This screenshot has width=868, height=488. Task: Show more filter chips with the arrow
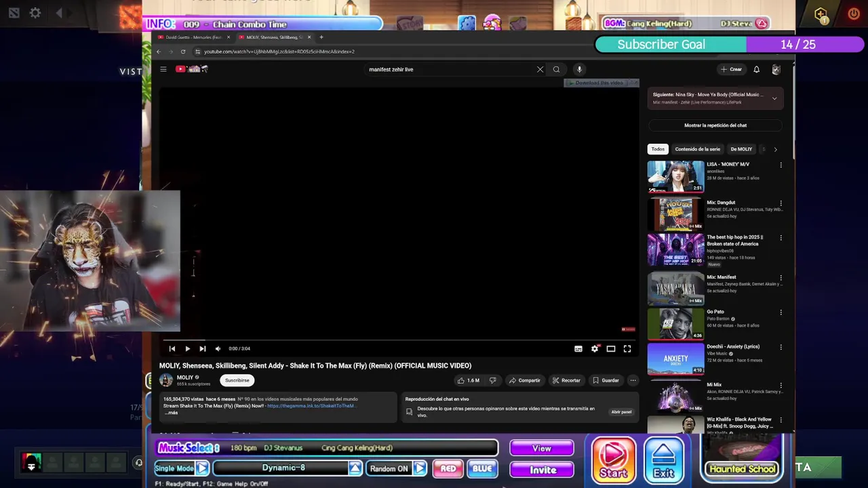[x=775, y=149]
